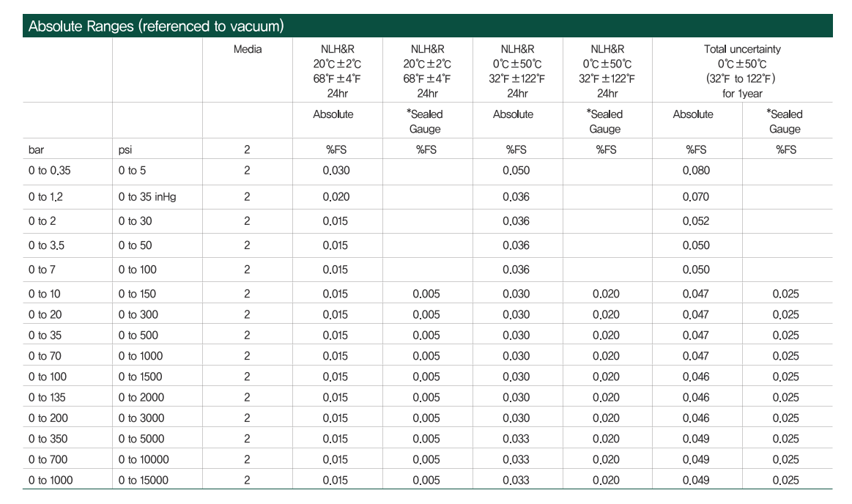This screenshot has height=504, width=852.
Task: Select the 0.070 total uncertainty value
Action: pyautogui.click(x=696, y=197)
